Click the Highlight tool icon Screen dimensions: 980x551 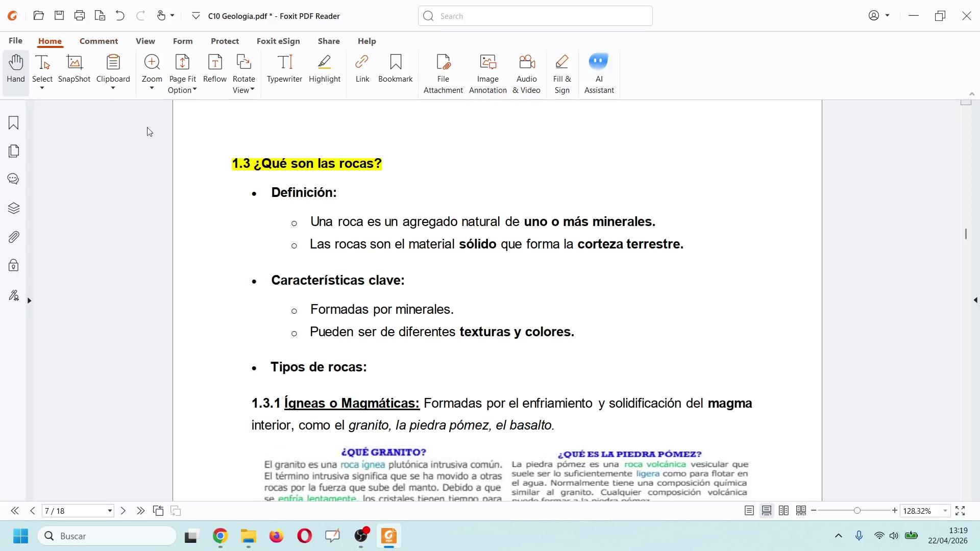pos(324,62)
